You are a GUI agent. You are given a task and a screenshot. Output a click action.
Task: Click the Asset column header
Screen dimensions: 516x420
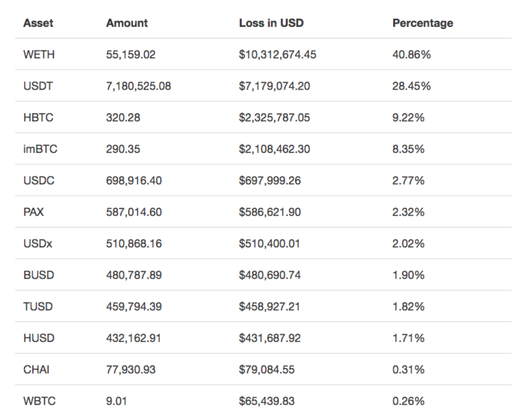pyautogui.click(x=38, y=23)
